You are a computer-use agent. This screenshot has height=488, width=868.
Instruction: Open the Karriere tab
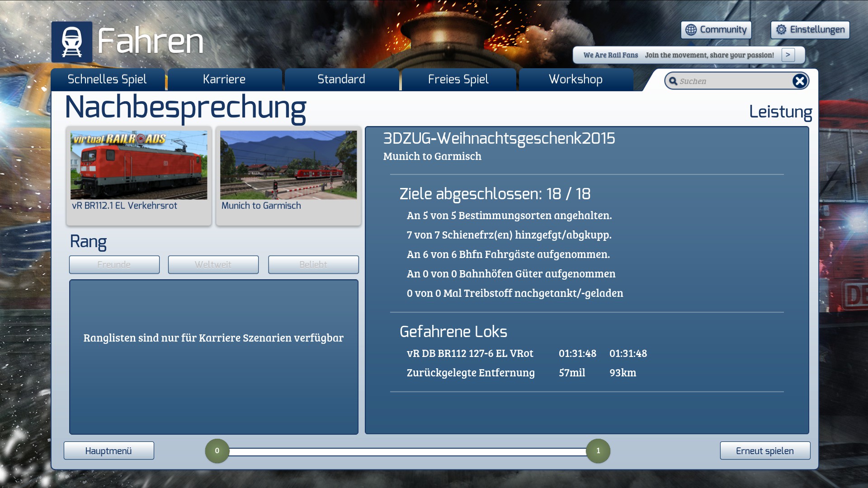pos(224,80)
